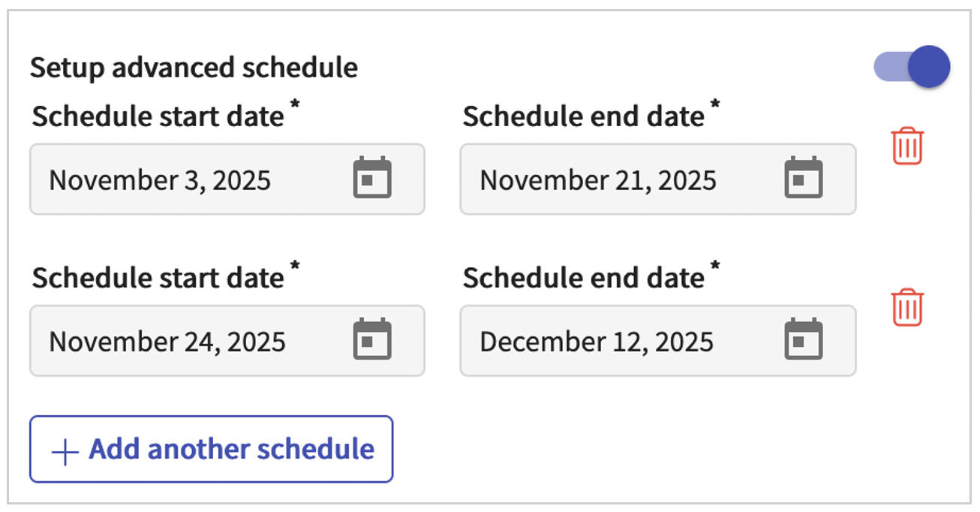Click the second Schedule start date label
Viewport: 980px width, 512px height.
pyautogui.click(x=158, y=278)
